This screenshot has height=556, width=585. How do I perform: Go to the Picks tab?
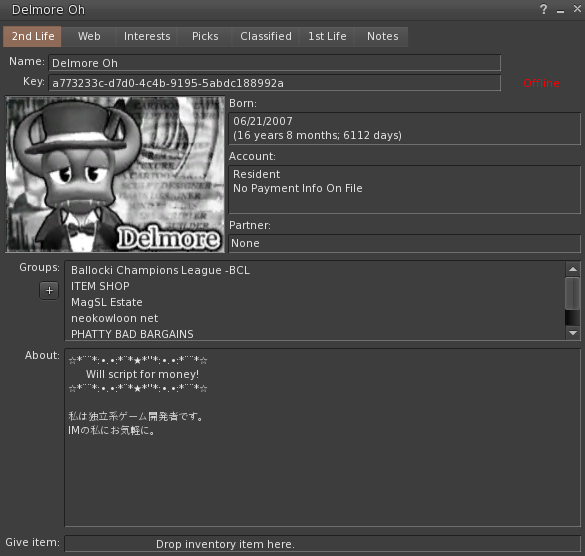tap(205, 37)
